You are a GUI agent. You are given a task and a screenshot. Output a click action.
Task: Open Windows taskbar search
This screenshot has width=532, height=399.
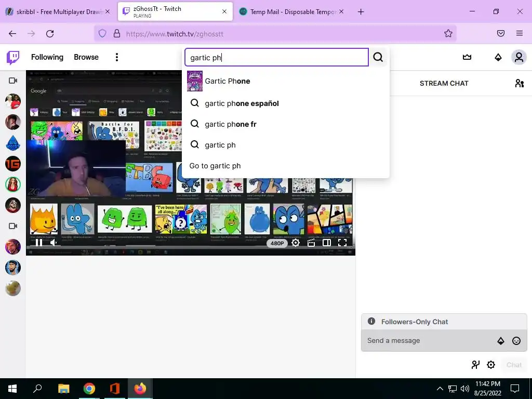[x=37, y=389]
